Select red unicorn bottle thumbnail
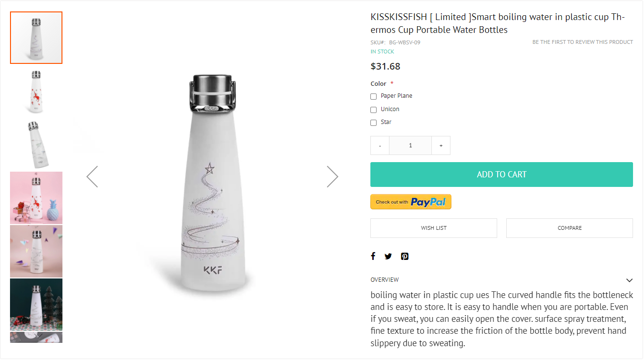The height and width of the screenshot is (360, 644). (36, 91)
